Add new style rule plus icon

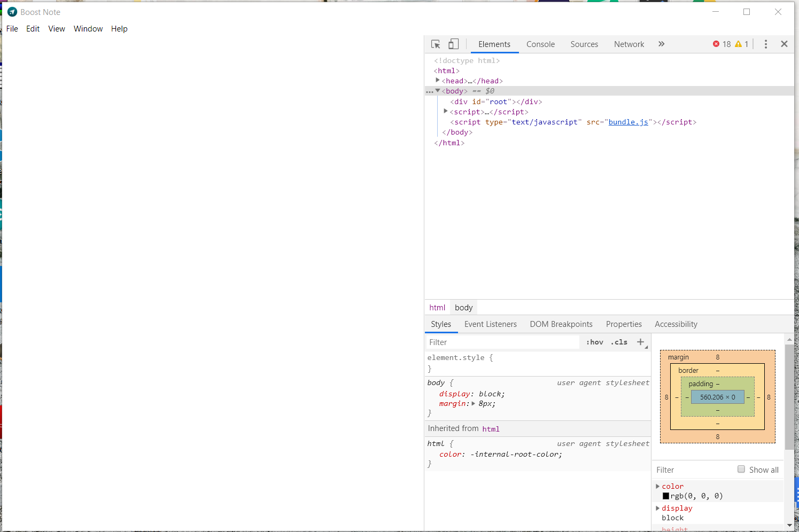pos(640,342)
